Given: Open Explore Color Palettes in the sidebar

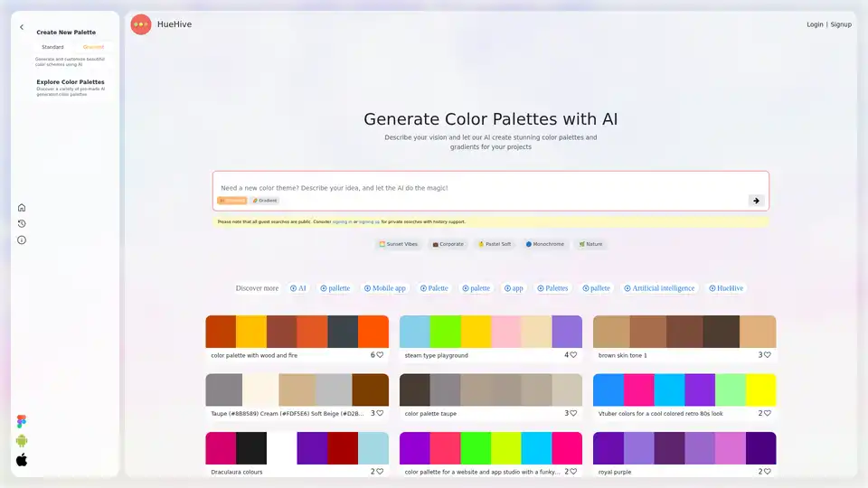Looking at the screenshot, I should click(x=71, y=82).
